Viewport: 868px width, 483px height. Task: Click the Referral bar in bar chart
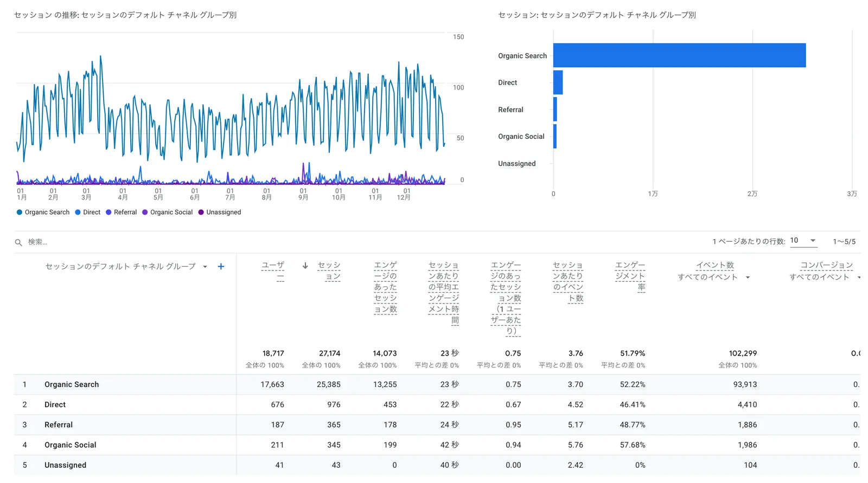[x=555, y=110]
